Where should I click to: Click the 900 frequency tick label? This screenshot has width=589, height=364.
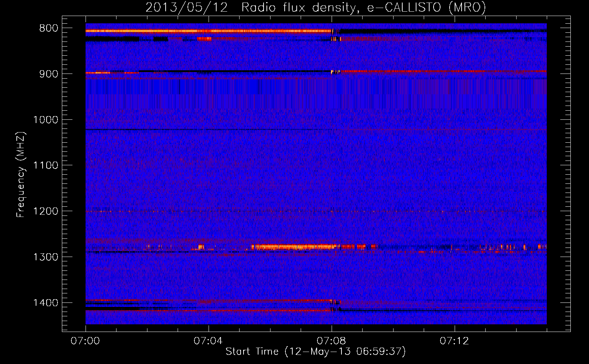coord(49,74)
